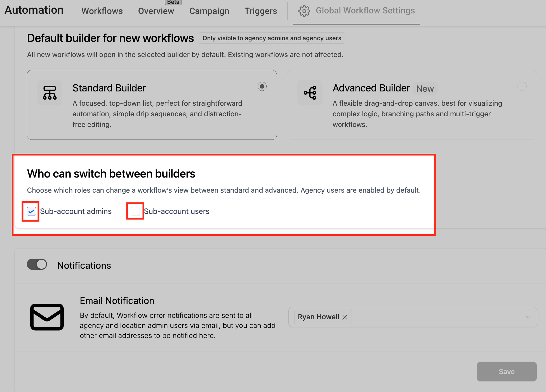546x392 pixels.
Task: Select the Standard Builder radio button
Action: (x=262, y=86)
